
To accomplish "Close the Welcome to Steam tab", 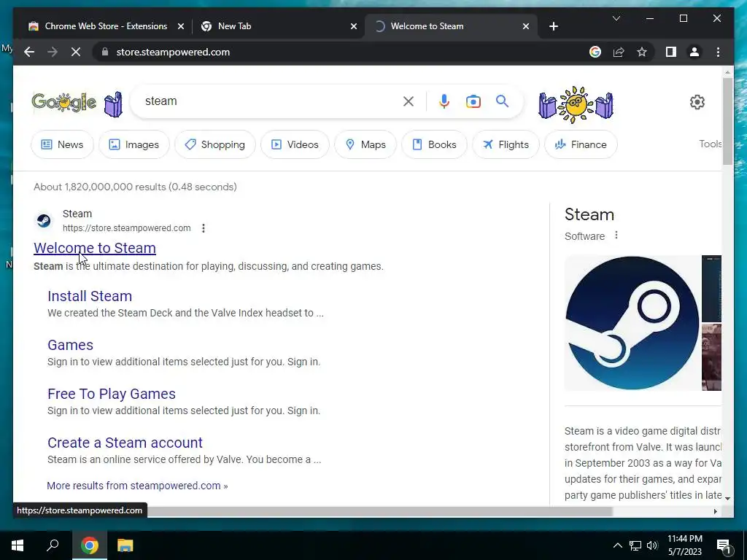I will 525,26.
